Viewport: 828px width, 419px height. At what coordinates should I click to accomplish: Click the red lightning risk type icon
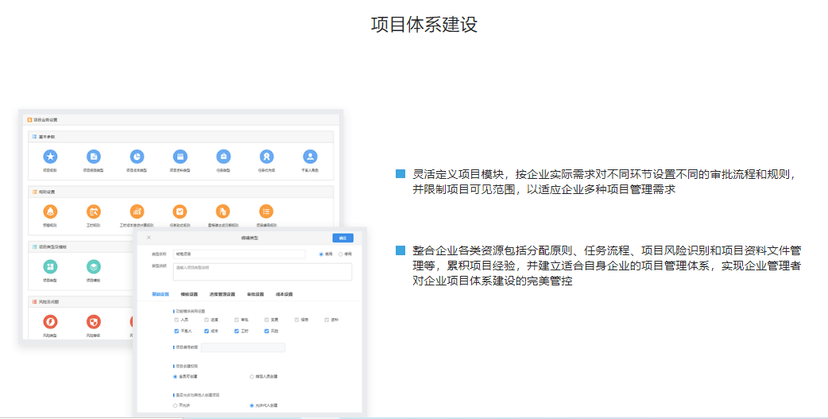point(50,321)
